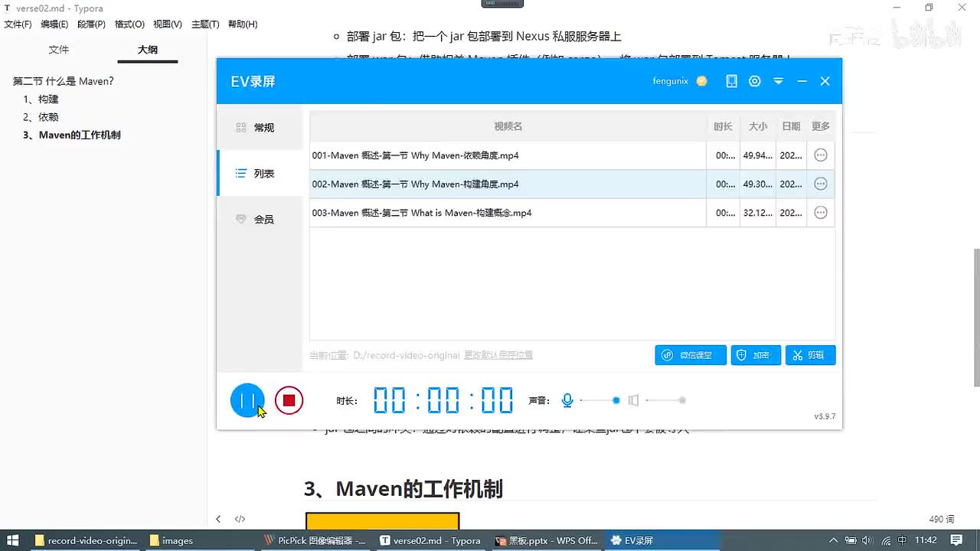Screen dimensions: 980x551
Task: Open Typora 视图(V) menu
Action: coord(168,24)
